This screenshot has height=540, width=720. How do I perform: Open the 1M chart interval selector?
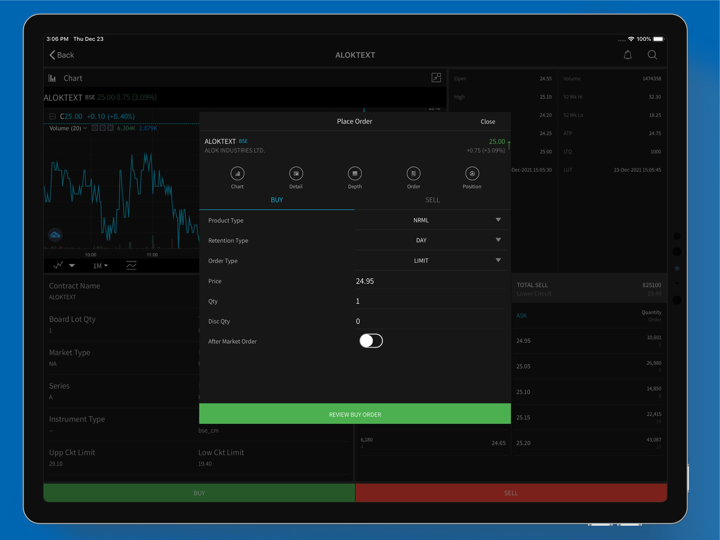100,266
